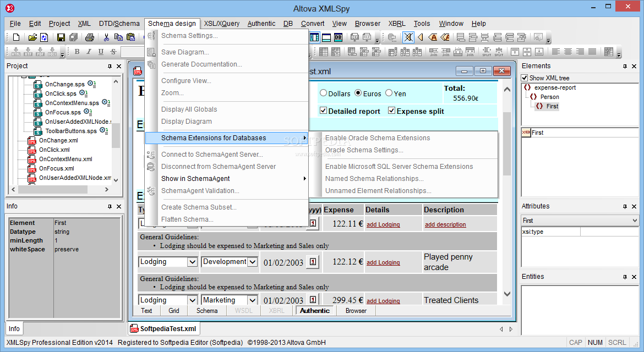Viewport: 644px width, 352px height.
Task: Open the XSL/XQuery menu
Action: coord(222,24)
